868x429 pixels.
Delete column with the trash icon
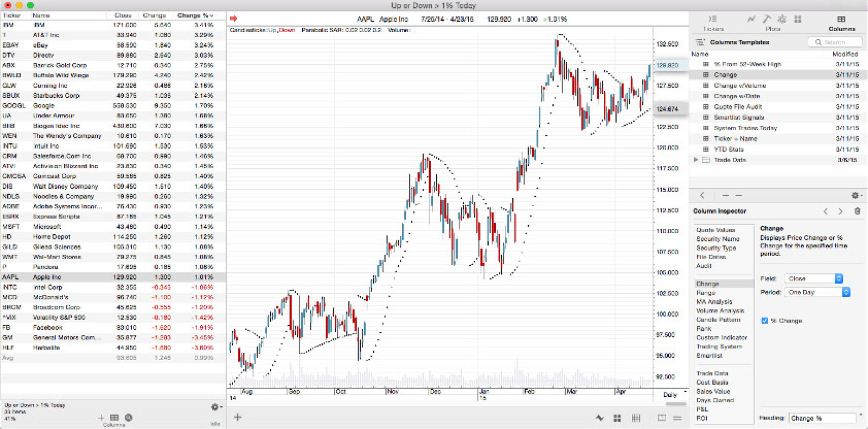coord(857,212)
